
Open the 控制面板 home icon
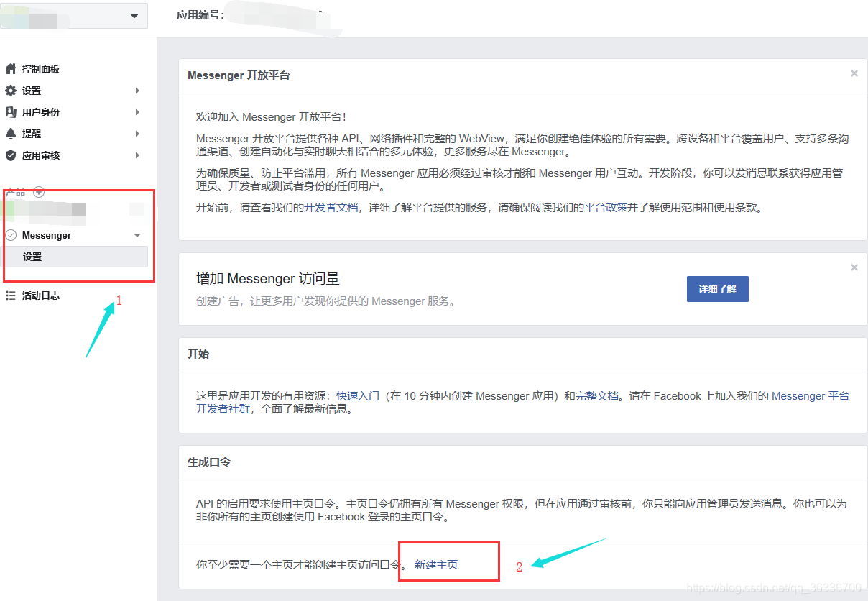pyautogui.click(x=11, y=69)
